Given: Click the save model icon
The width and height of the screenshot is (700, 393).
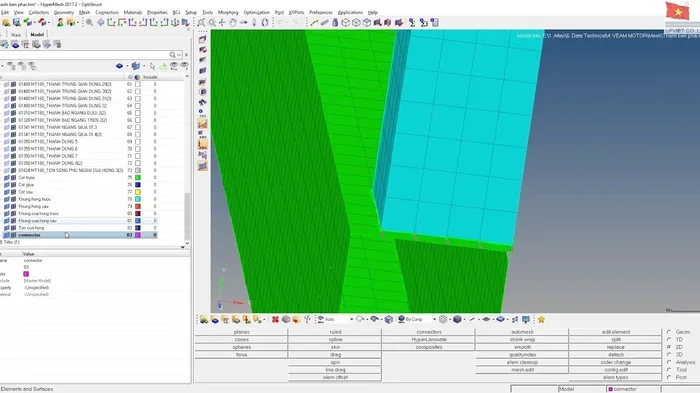Looking at the screenshot, I should [x=17, y=22].
